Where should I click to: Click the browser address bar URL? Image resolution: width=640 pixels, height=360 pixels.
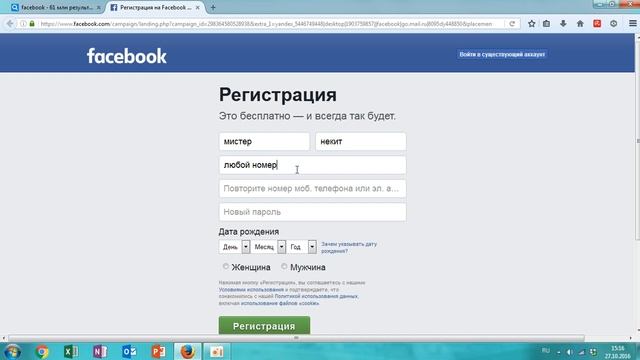click(x=266, y=24)
